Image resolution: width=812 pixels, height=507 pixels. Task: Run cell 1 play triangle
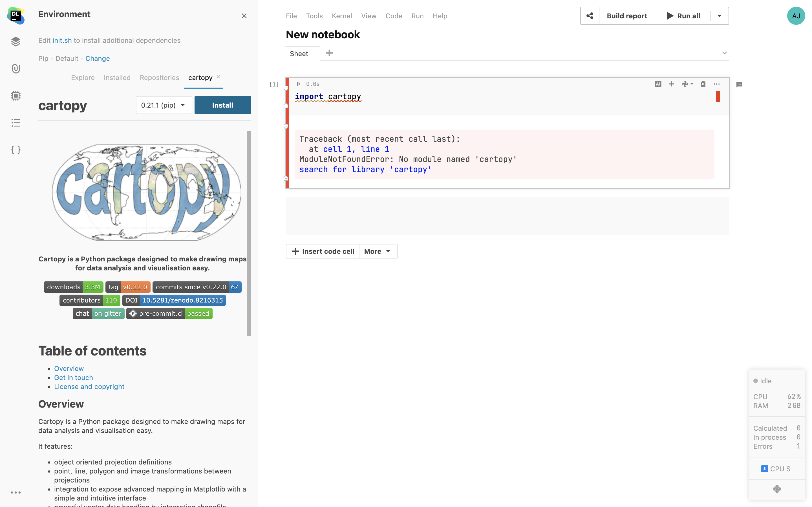tap(298, 84)
